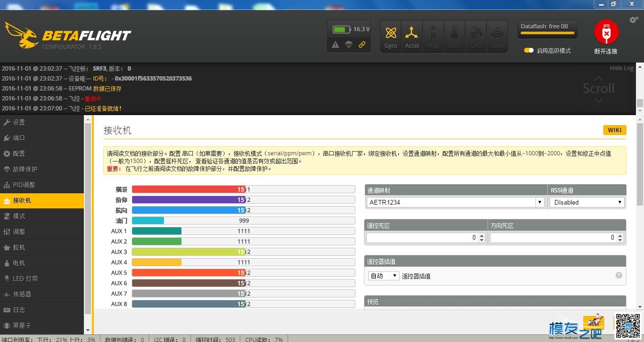The width and height of the screenshot is (644, 342).
Task: Click the Mag sensor icon
Action: [x=433, y=36]
